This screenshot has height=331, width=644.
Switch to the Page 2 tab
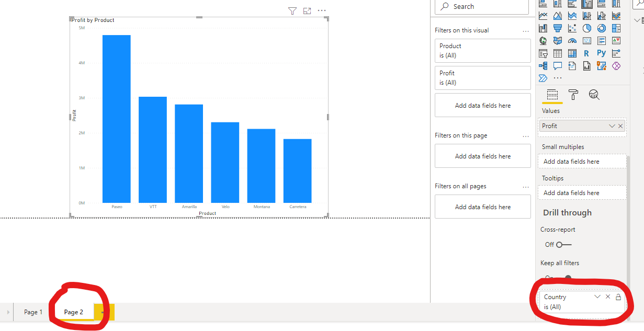(x=74, y=312)
